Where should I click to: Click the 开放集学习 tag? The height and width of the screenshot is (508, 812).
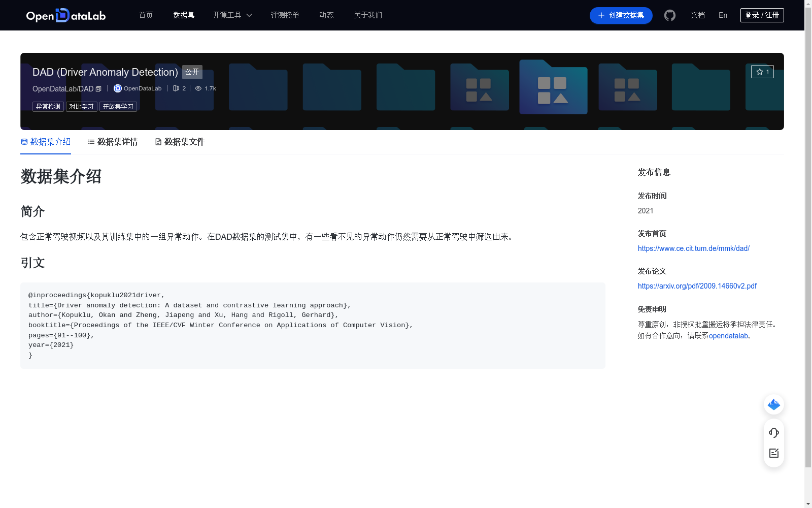118,107
